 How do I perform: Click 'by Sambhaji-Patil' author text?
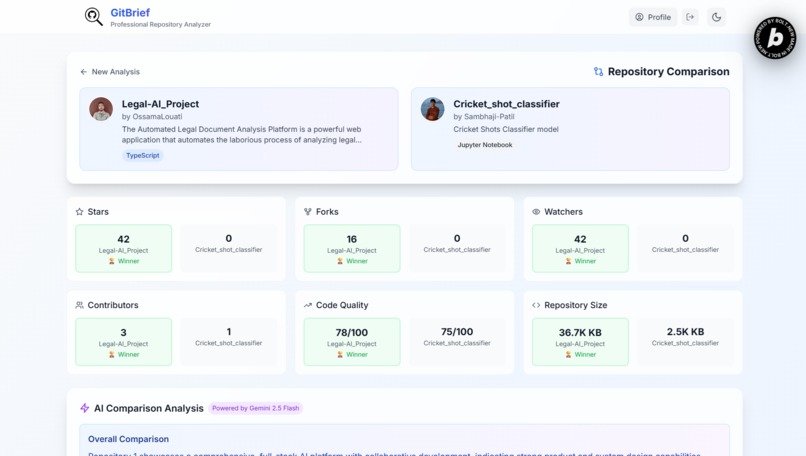484,117
